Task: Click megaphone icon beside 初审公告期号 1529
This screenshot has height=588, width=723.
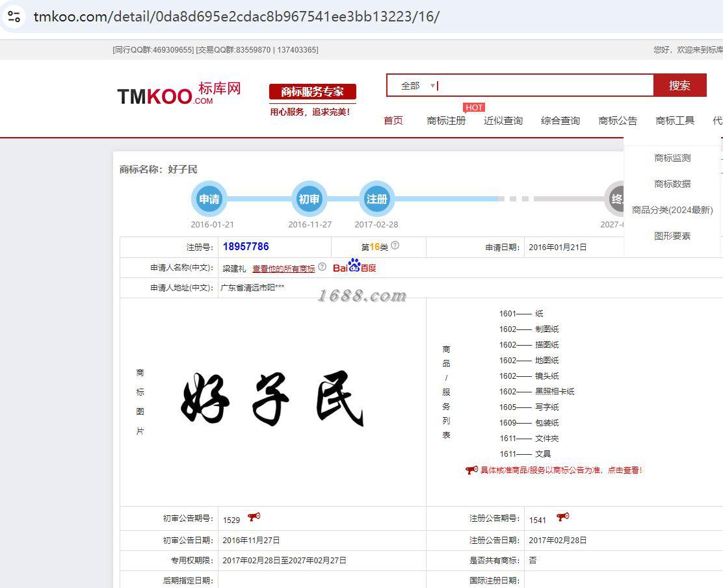Action: (254, 517)
